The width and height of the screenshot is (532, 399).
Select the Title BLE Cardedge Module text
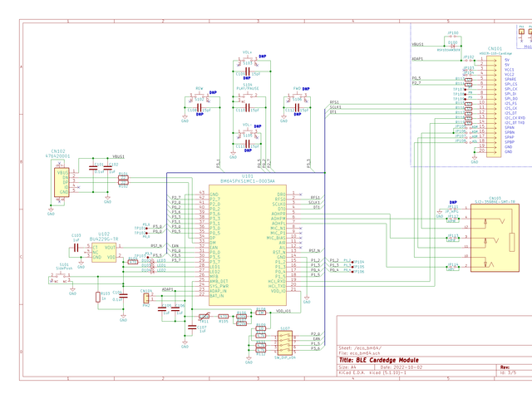click(x=379, y=360)
